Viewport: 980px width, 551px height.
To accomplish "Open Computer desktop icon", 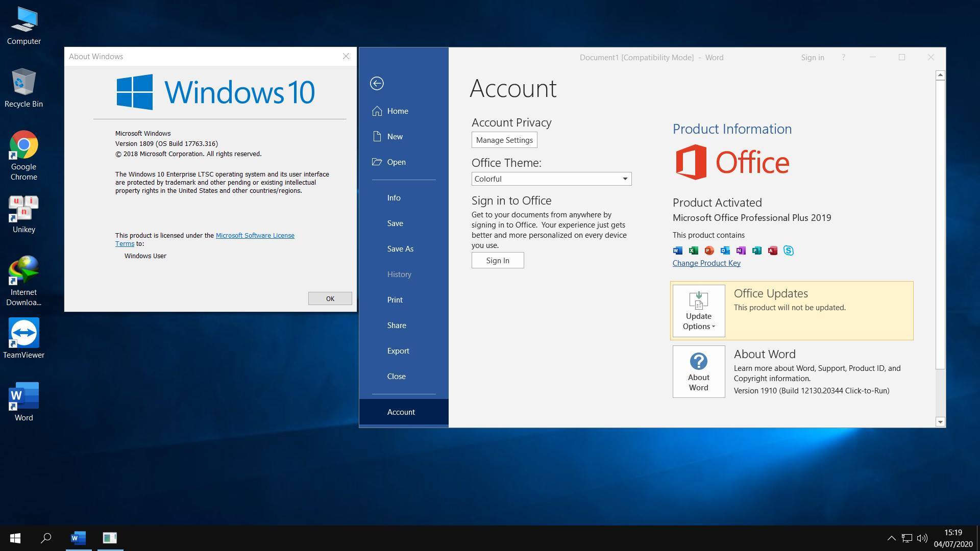I will click(x=23, y=26).
